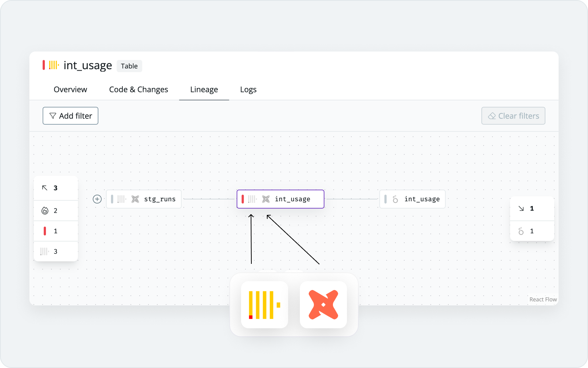The height and width of the screenshot is (368, 588).
Task: Click the red status bar beside page title
Action: click(x=44, y=65)
